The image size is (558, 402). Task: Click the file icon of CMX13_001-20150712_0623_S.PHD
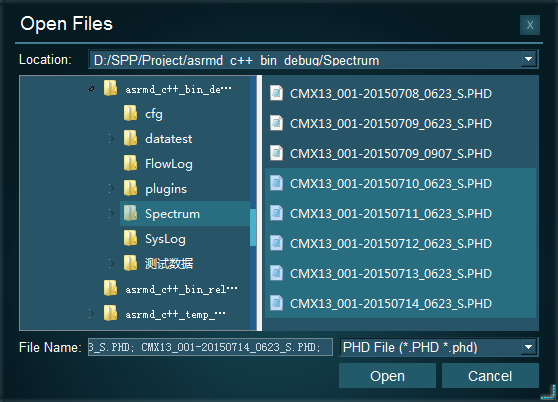click(x=277, y=243)
